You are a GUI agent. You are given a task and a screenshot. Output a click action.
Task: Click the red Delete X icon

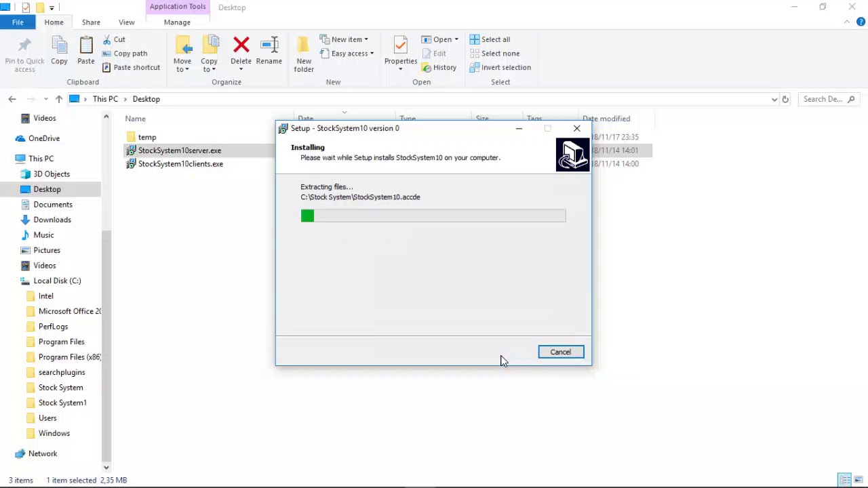[x=241, y=45]
